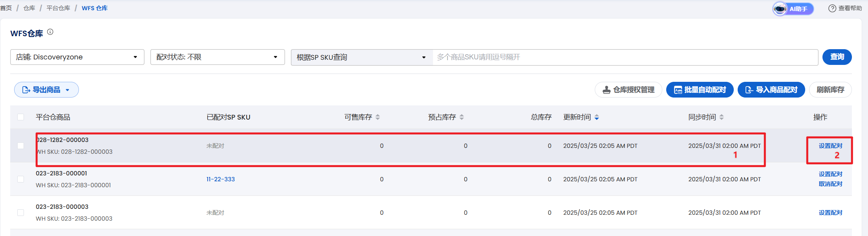
Task: Click 取消配对 for 023-2183-000001
Action: click(x=830, y=184)
